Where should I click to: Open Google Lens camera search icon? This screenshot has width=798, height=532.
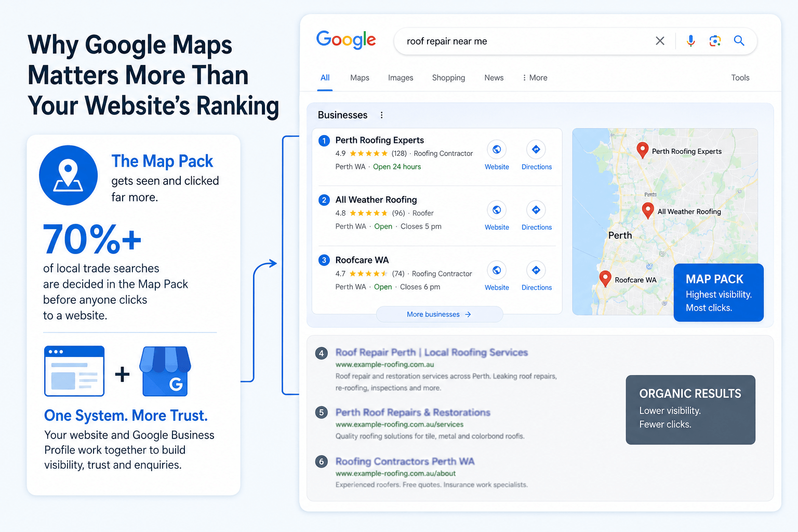click(x=715, y=41)
